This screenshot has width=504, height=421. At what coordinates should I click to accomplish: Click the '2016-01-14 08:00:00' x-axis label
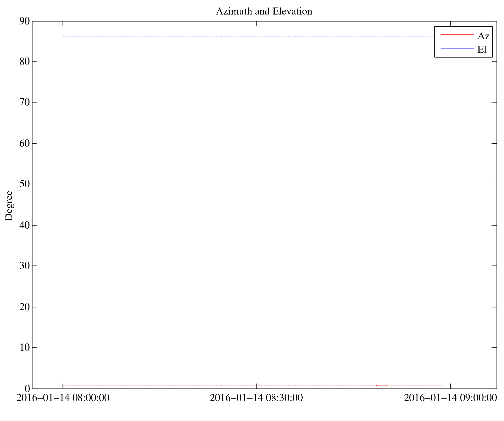[x=63, y=398]
